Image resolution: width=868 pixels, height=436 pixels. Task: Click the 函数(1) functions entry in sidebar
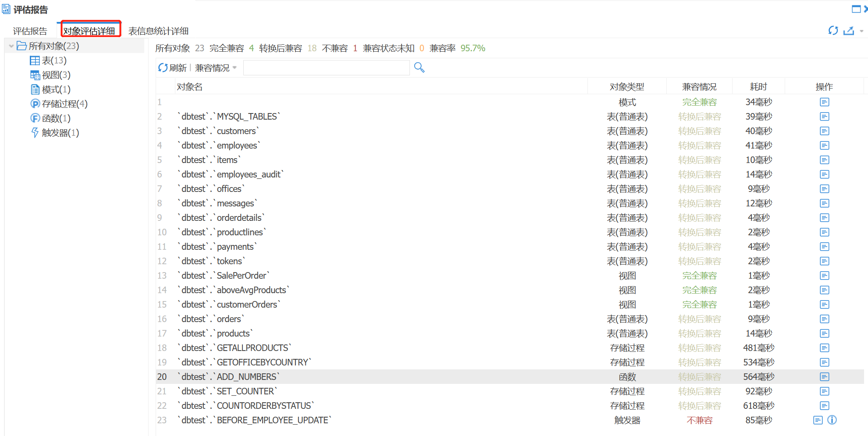pyautogui.click(x=35, y=118)
